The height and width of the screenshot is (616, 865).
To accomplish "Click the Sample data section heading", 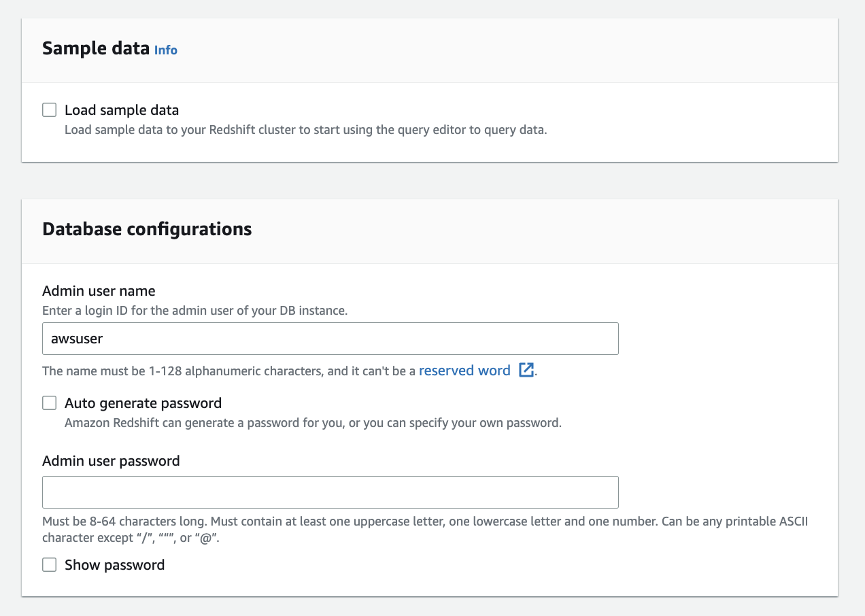I will [95, 48].
